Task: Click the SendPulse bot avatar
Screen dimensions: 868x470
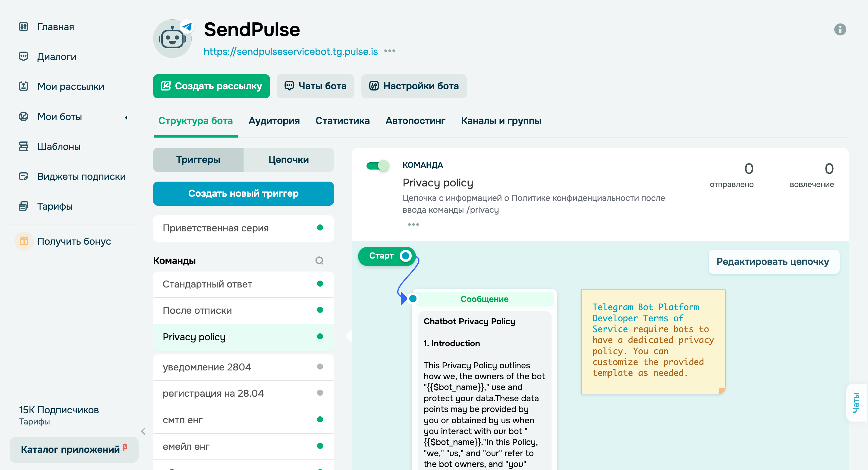Action: (172, 39)
